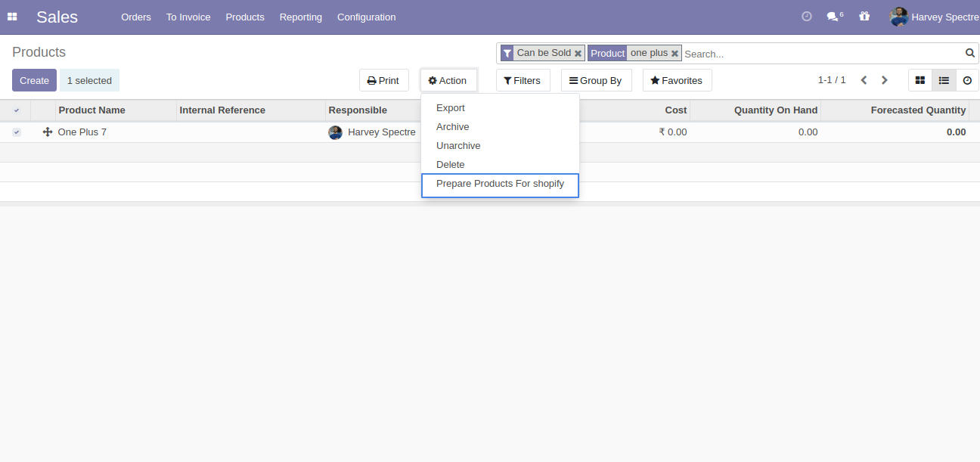Go to the next page arrow
The height and width of the screenshot is (462, 980).
coord(884,80)
